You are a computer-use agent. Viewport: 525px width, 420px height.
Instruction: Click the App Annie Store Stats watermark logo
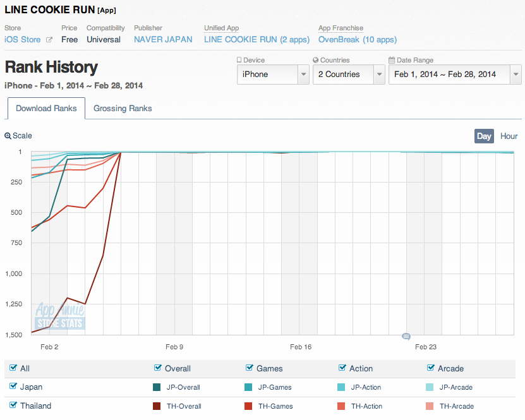60,316
